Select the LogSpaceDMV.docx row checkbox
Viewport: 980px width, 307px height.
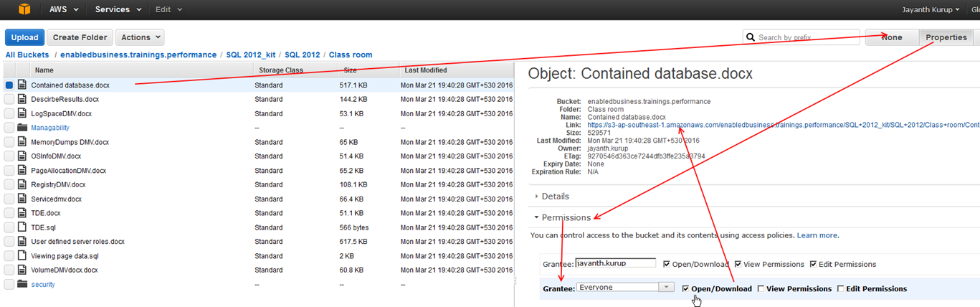[9, 113]
